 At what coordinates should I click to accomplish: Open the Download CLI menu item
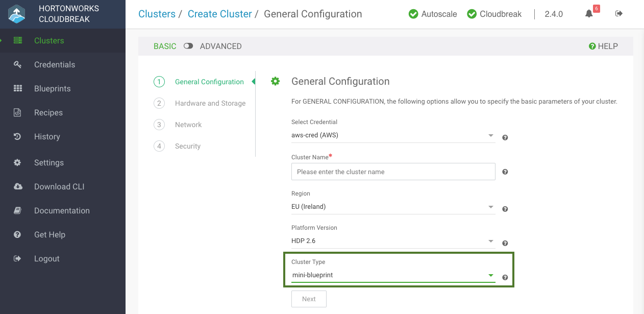tap(63, 186)
